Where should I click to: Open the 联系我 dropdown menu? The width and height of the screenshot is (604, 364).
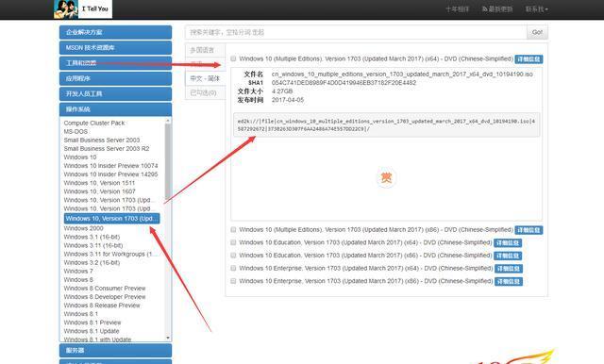tap(537, 8)
